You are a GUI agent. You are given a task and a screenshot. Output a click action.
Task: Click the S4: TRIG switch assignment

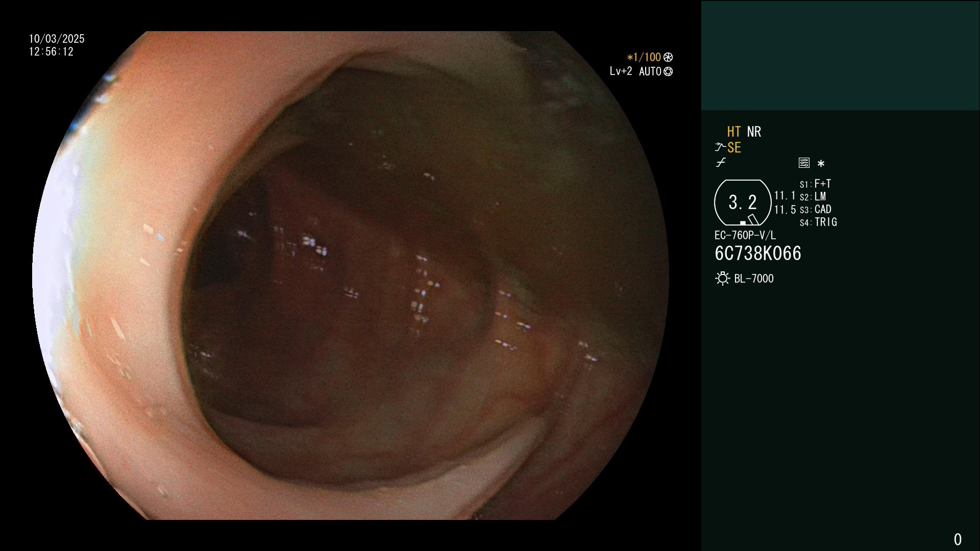pyautogui.click(x=818, y=222)
